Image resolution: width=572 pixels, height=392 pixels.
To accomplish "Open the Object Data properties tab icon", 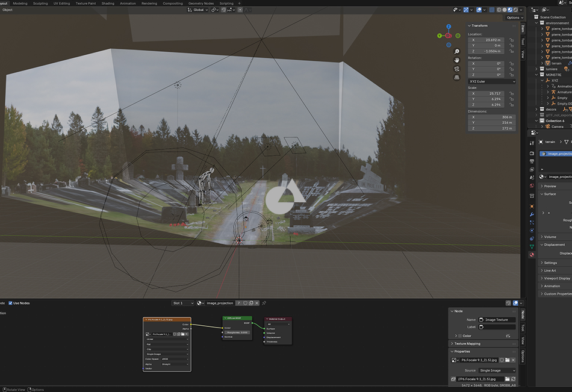I will pos(532,246).
